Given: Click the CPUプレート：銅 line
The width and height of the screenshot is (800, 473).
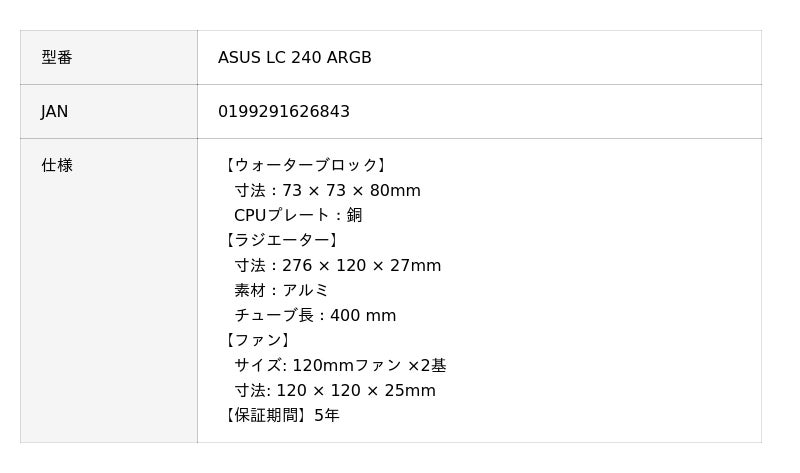Looking at the screenshot, I should point(298,215).
